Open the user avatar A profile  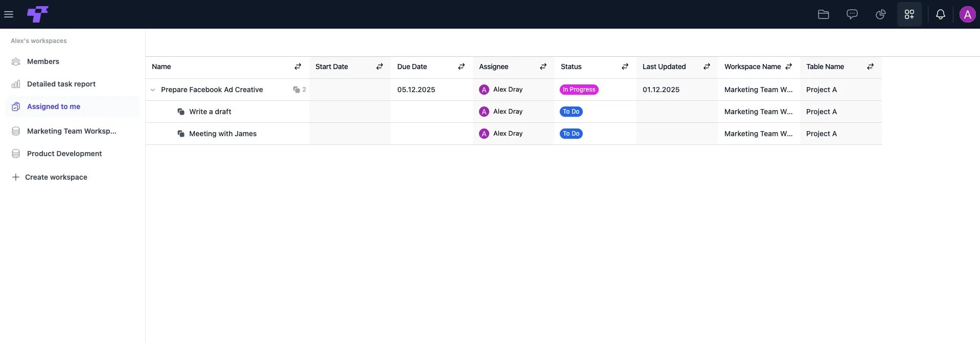(968, 14)
